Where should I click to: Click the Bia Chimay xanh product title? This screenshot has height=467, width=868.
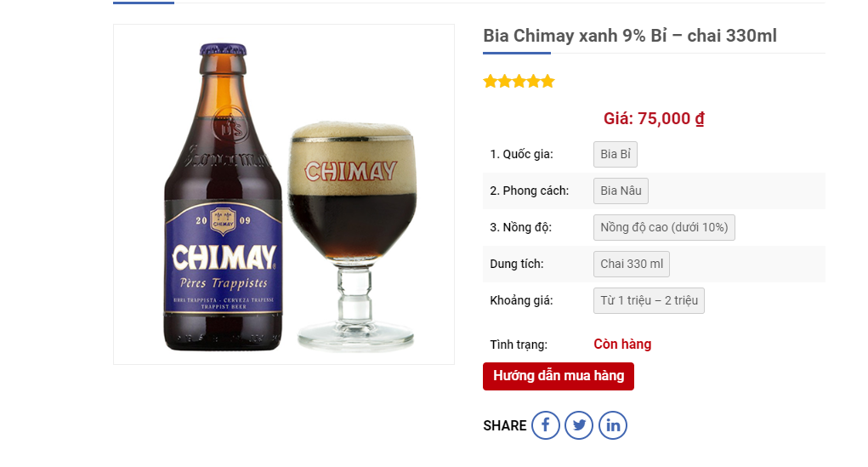point(629,36)
